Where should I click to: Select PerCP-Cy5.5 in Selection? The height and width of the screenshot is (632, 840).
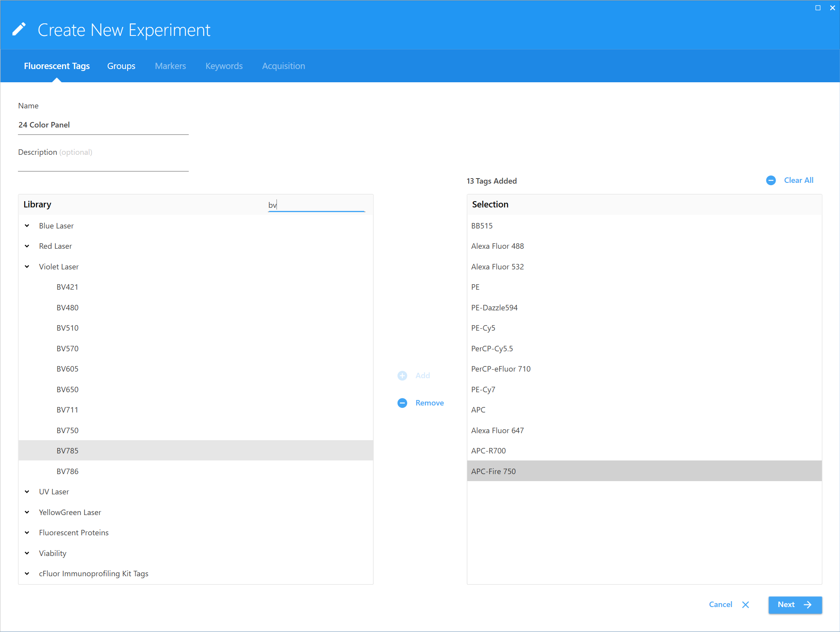tap(644, 349)
